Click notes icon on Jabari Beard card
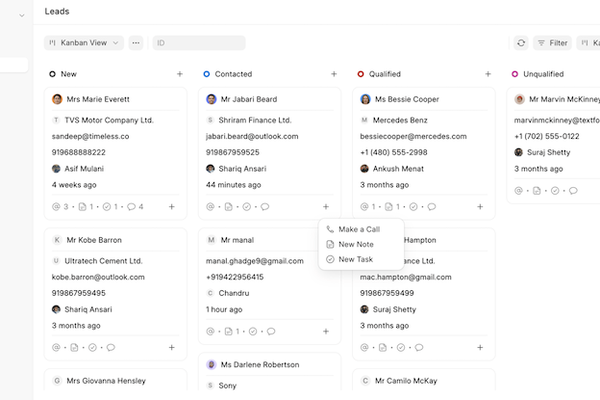 click(228, 207)
